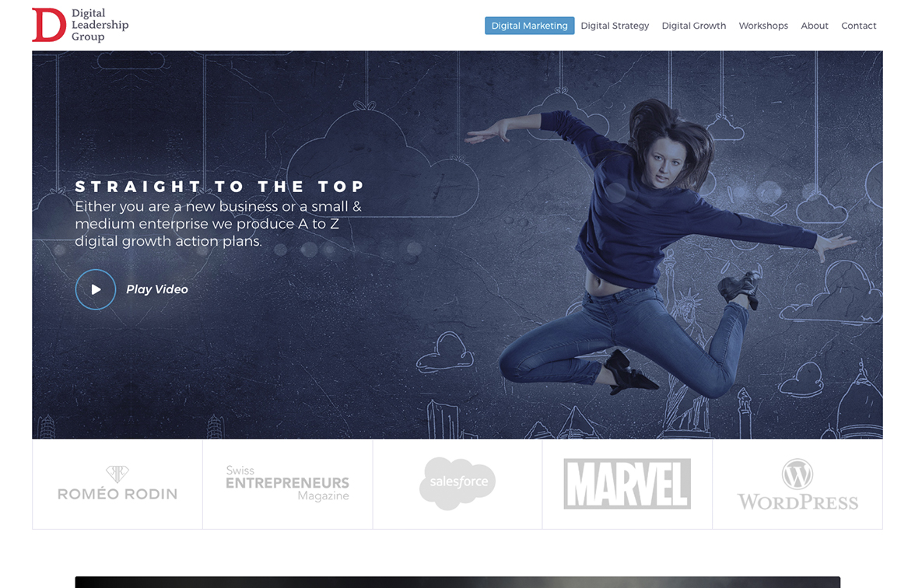Screen dimensions: 915x588
Task: Open the Contact page link
Action: point(858,26)
